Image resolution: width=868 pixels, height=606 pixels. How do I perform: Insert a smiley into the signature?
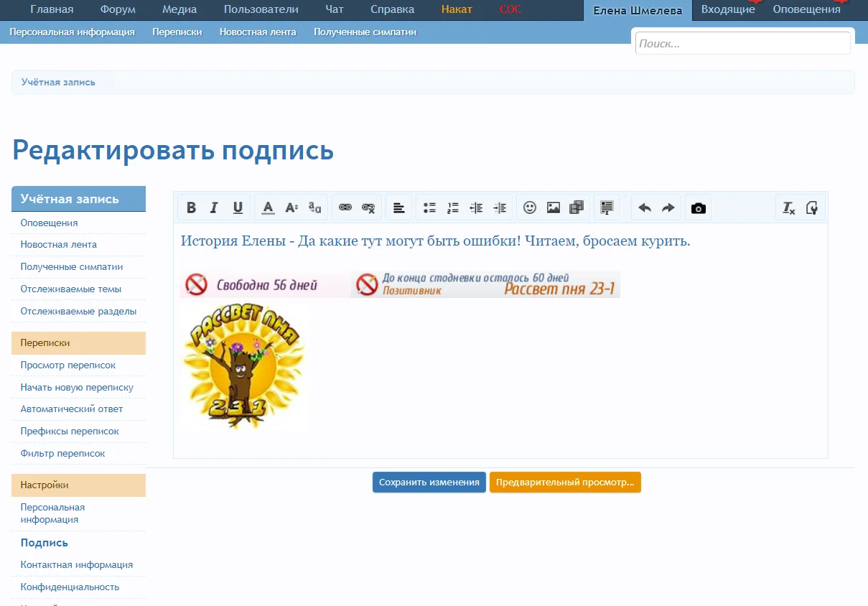tap(530, 208)
